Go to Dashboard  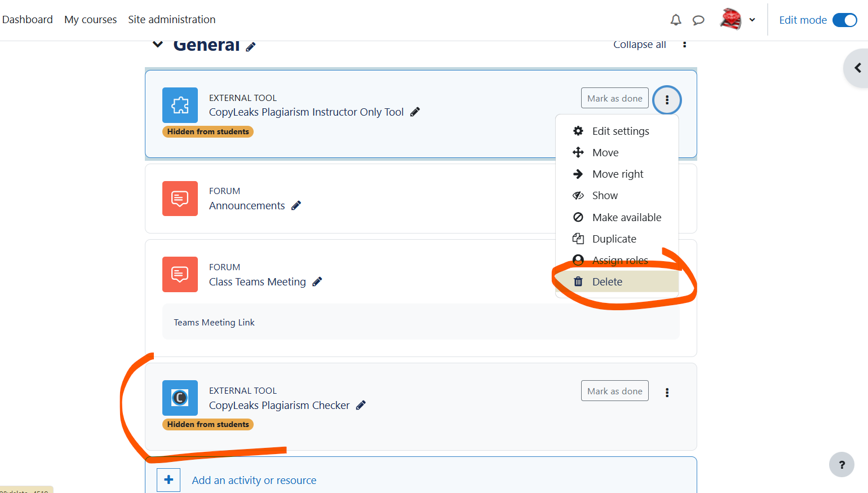28,20
